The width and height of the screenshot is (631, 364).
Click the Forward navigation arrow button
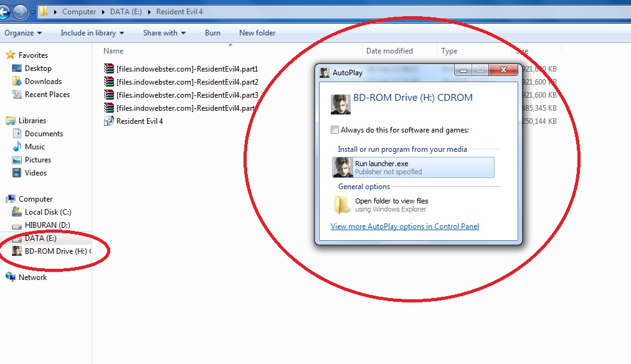pos(20,12)
